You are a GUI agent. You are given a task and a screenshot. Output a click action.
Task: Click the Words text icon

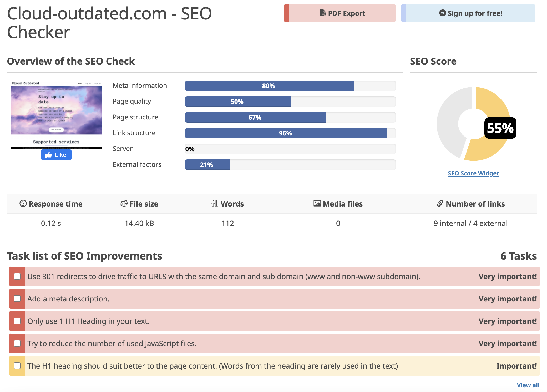coord(215,203)
